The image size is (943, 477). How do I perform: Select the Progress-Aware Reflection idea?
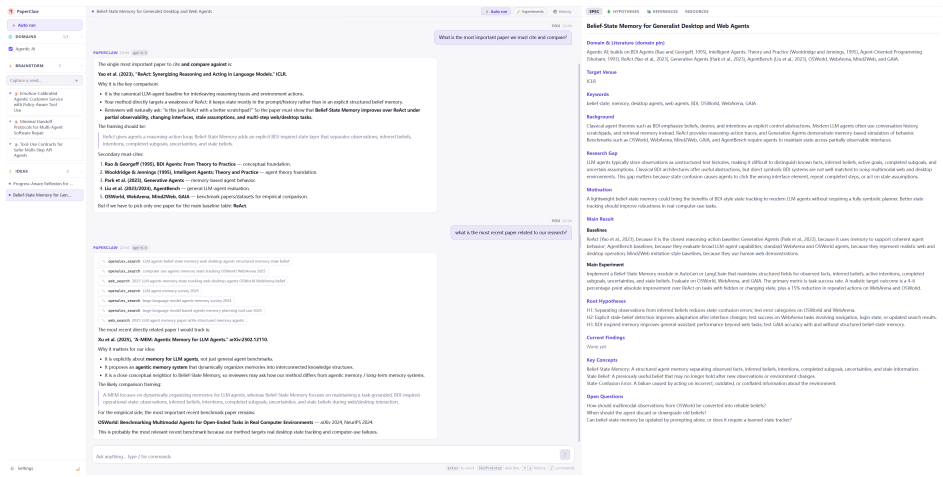tap(45, 183)
